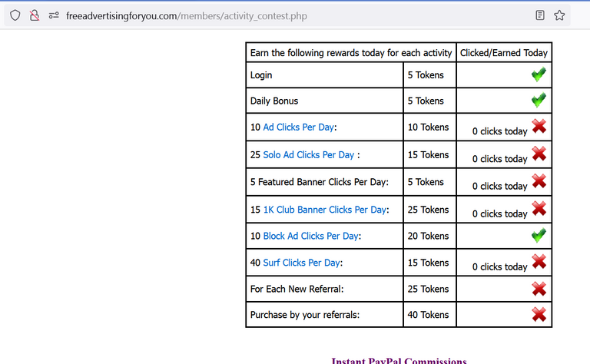The width and height of the screenshot is (590, 364).
Task: Click the red X in the Solo Ad Clicks row
Action: 539,154
